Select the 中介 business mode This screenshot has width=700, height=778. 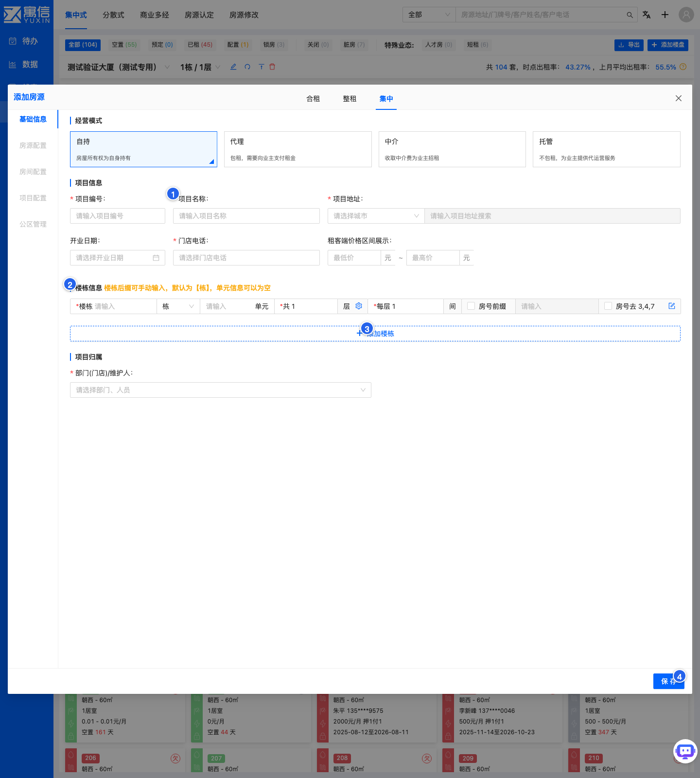(x=452, y=149)
